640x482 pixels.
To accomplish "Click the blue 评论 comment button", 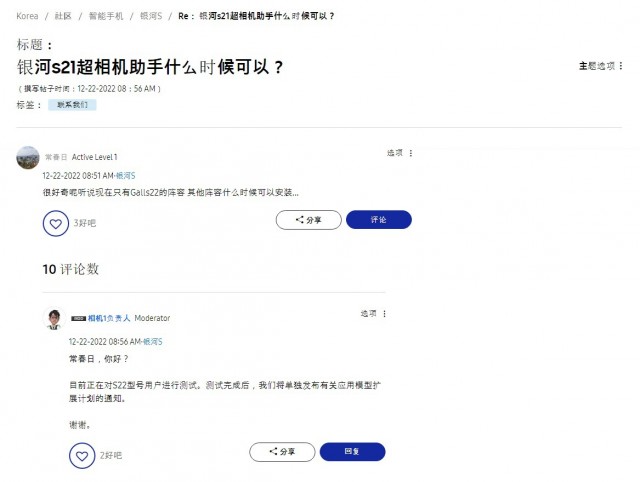I will 379,220.
